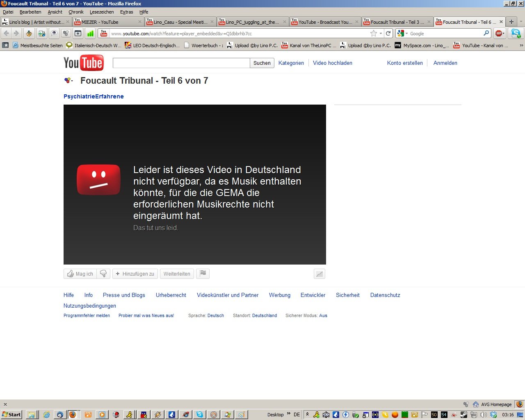Open the URL history dropdown arrow
The image size is (525, 420).
(x=381, y=33)
